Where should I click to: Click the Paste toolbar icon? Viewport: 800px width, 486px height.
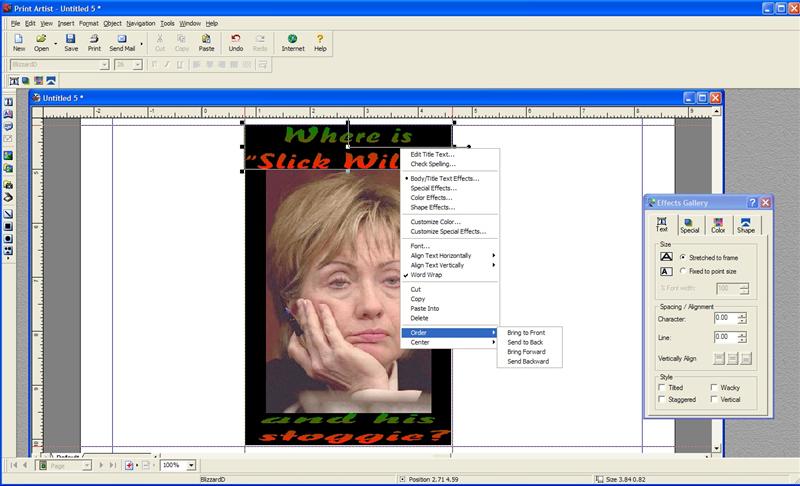(x=206, y=42)
